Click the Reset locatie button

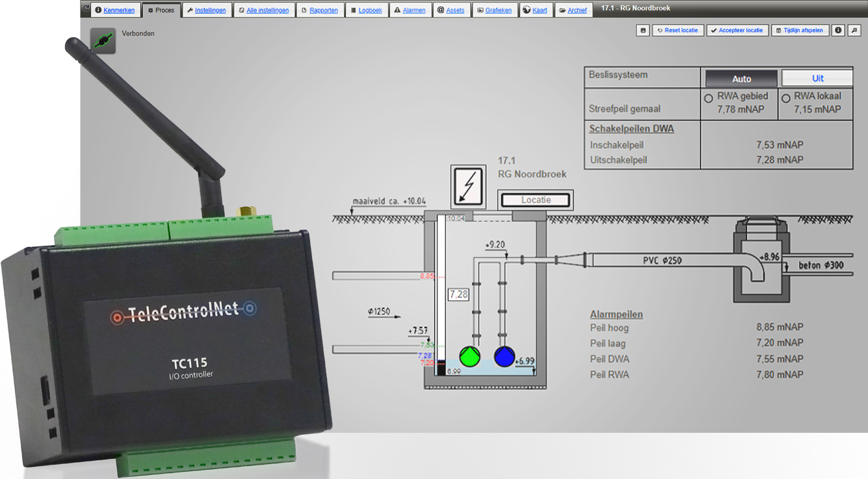click(x=677, y=30)
